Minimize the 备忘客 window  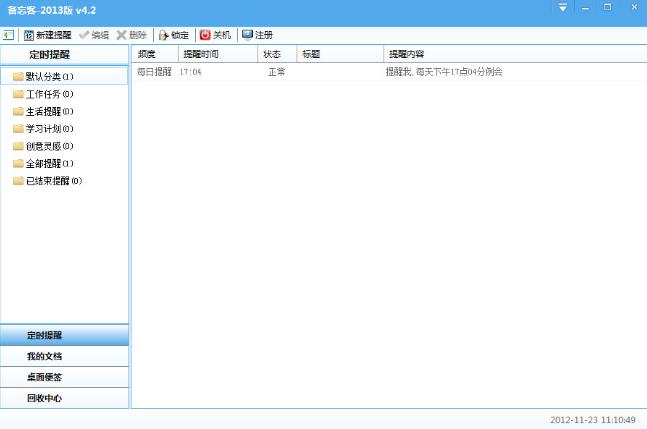point(585,8)
